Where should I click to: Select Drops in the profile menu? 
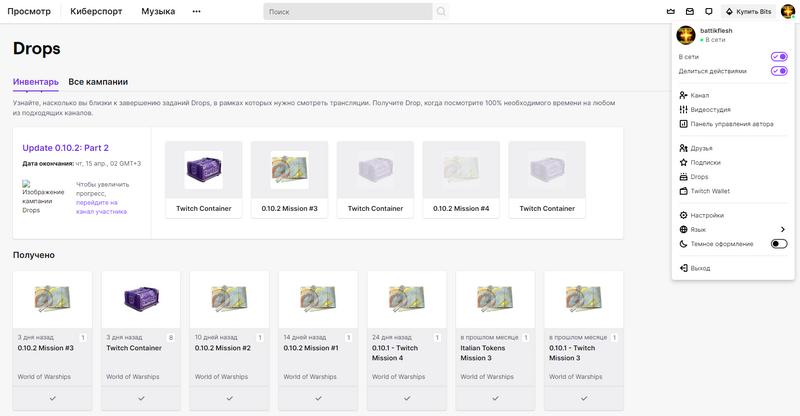699,176
